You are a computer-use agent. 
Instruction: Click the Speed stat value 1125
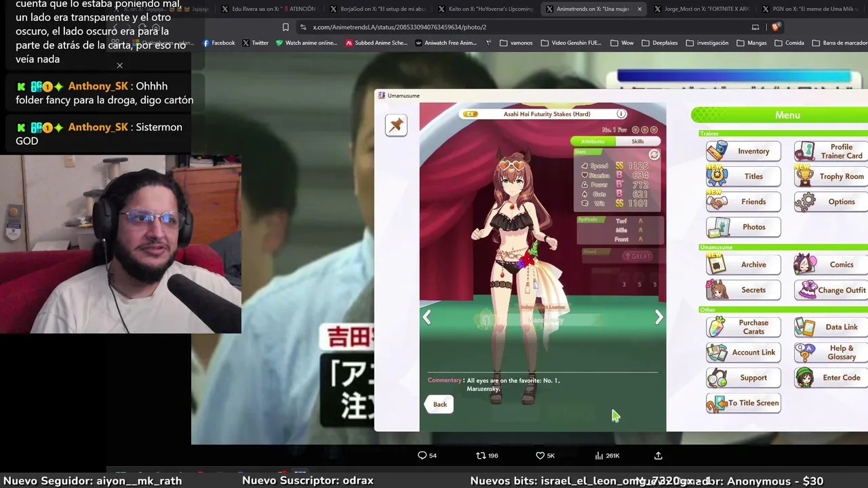(638, 166)
